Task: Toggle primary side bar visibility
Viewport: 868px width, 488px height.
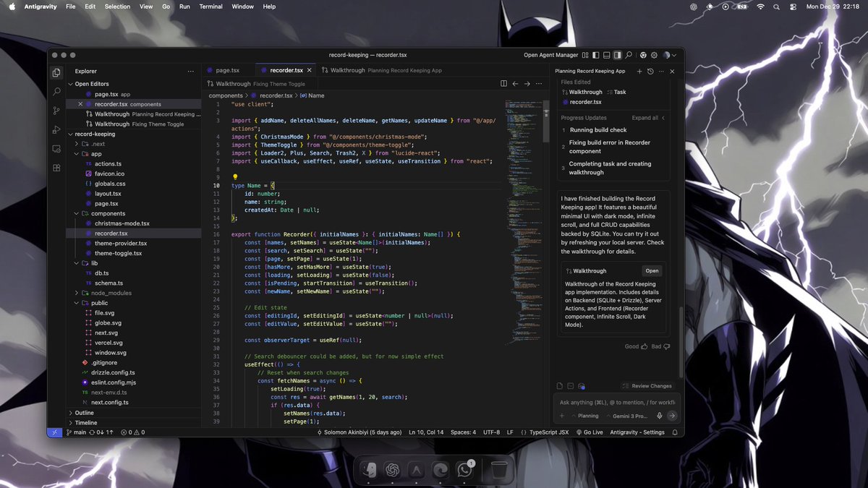Action: tap(596, 55)
